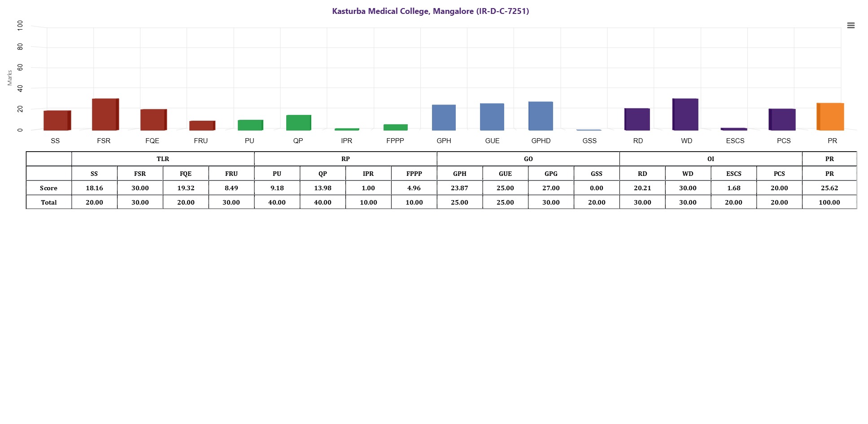Click the GPHD axis label
This screenshot has width=868, height=424.
tap(541, 141)
